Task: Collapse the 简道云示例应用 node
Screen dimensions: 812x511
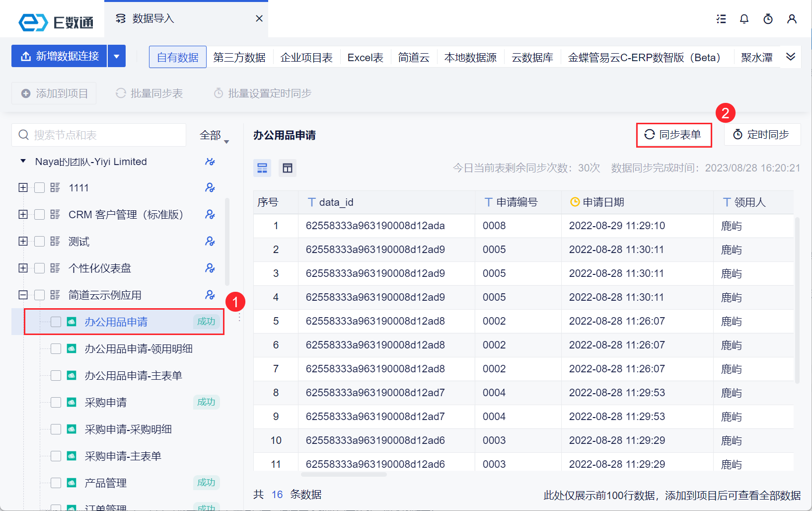Action: [23, 295]
